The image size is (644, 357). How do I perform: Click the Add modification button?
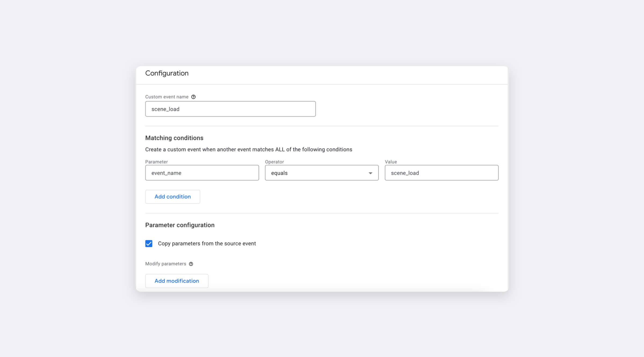pos(177,281)
